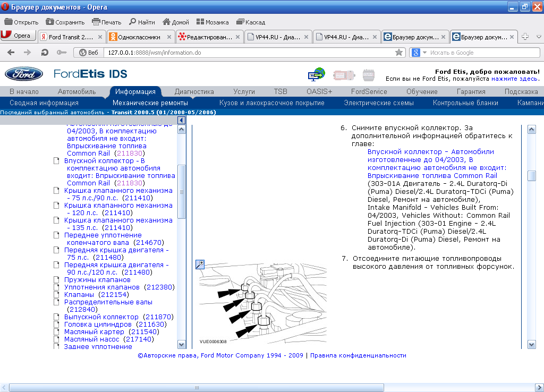Add a new tab with the plus icon

click(525, 37)
